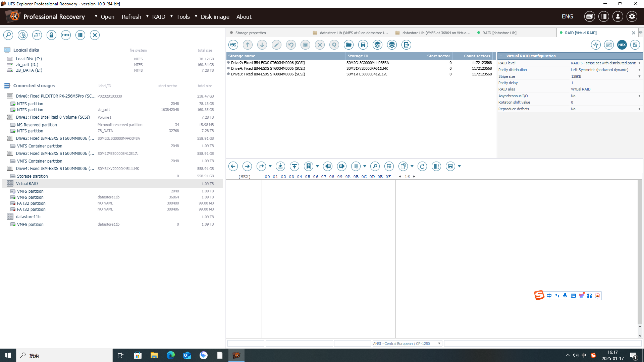Open encoding ANSI Central European dropdown
Viewport: 644px width, 362px height.
click(439, 344)
